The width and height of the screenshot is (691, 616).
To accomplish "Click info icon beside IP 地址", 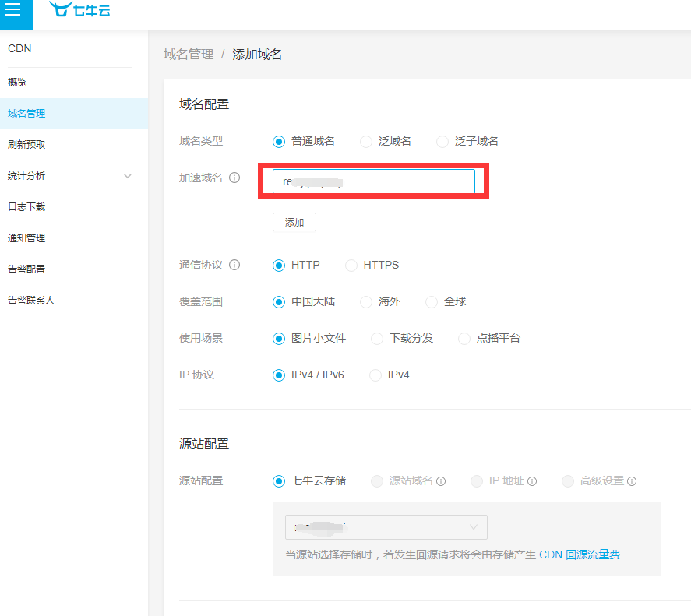I will pyautogui.click(x=532, y=481).
